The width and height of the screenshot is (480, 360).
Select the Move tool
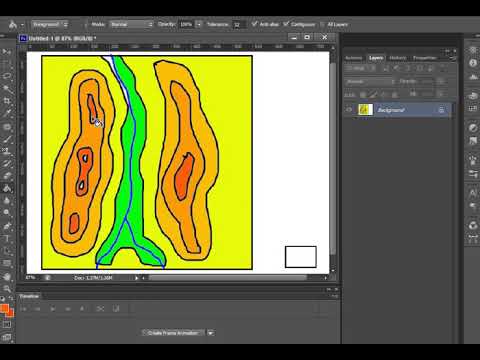pos(7,51)
